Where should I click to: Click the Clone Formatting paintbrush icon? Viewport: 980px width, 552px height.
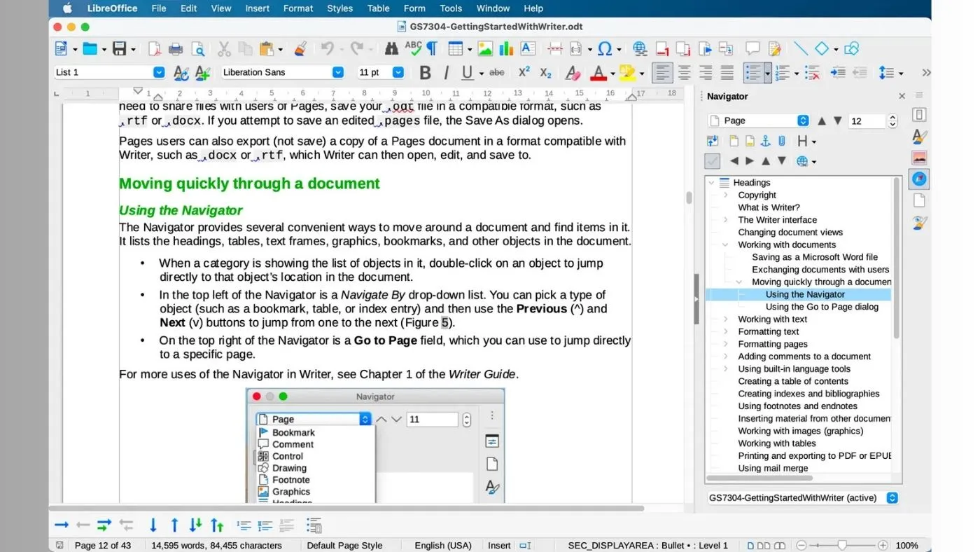tap(300, 49)
